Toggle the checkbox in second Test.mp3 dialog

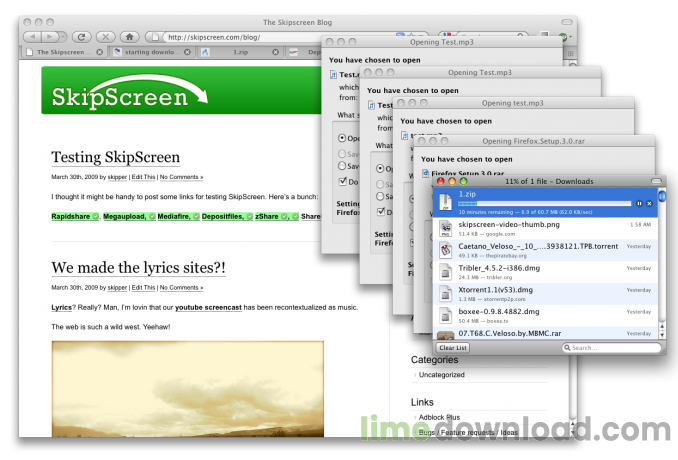click(381, 211)
